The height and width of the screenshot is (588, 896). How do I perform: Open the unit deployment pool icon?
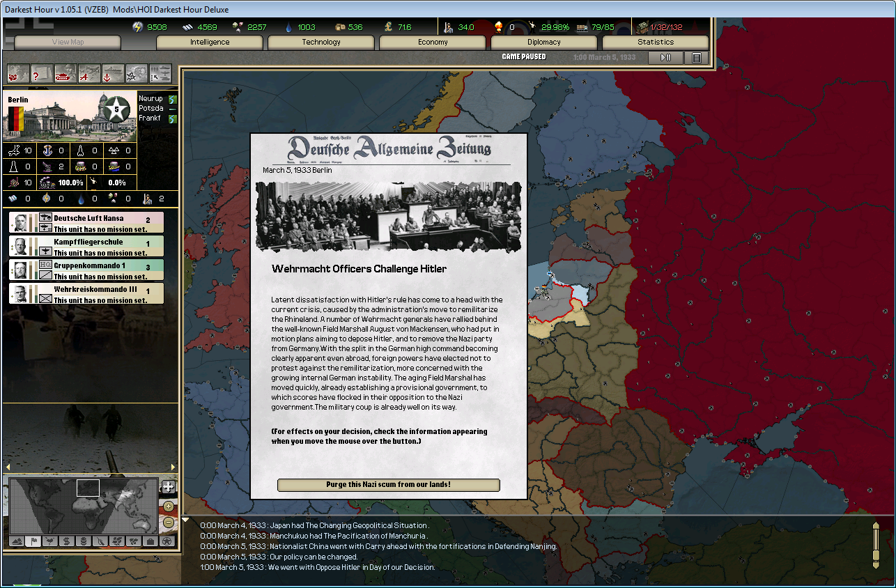[x=160, y=73]
